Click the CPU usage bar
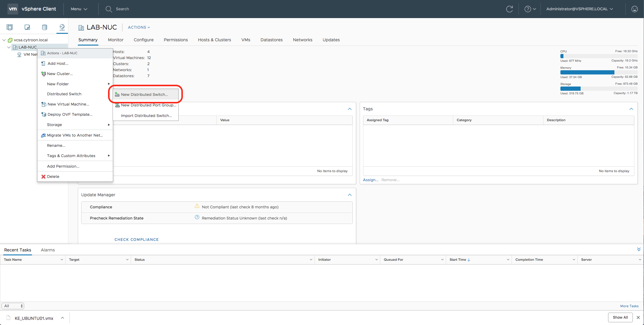644x325 pixels. click(599, 56)
